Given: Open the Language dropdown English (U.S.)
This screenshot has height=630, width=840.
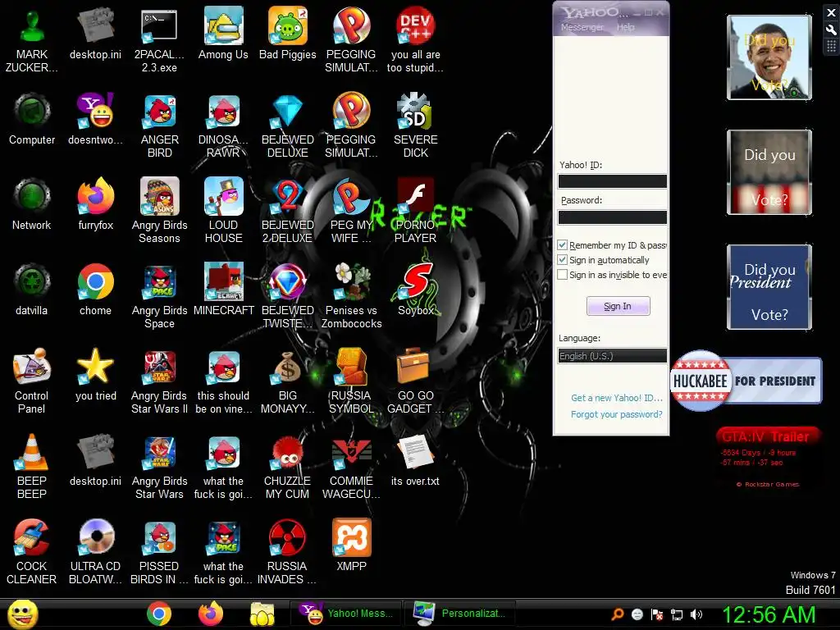Looking at the screenshot, I should pyautogui.click(x=612, y=356).
